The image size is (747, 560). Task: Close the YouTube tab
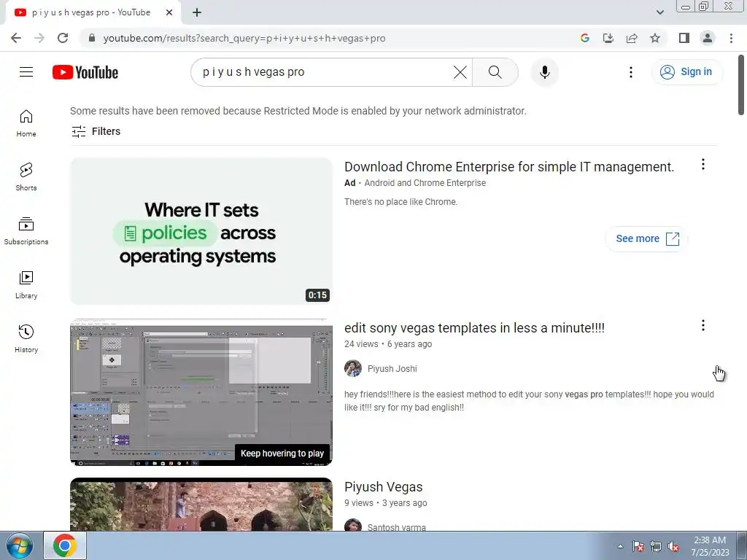click(x=169, y=12)
